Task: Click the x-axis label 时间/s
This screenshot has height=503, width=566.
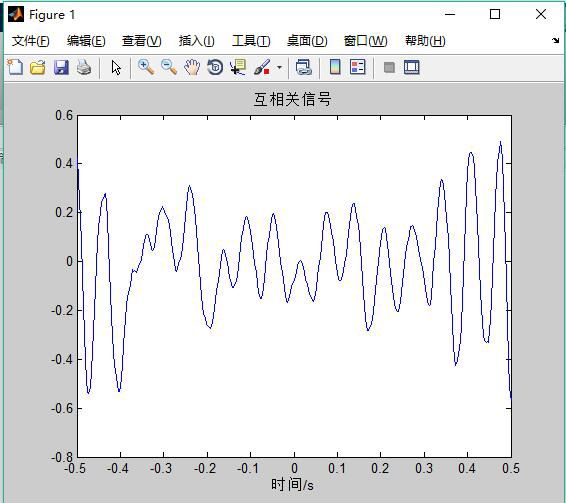Action: click(292, 485)
